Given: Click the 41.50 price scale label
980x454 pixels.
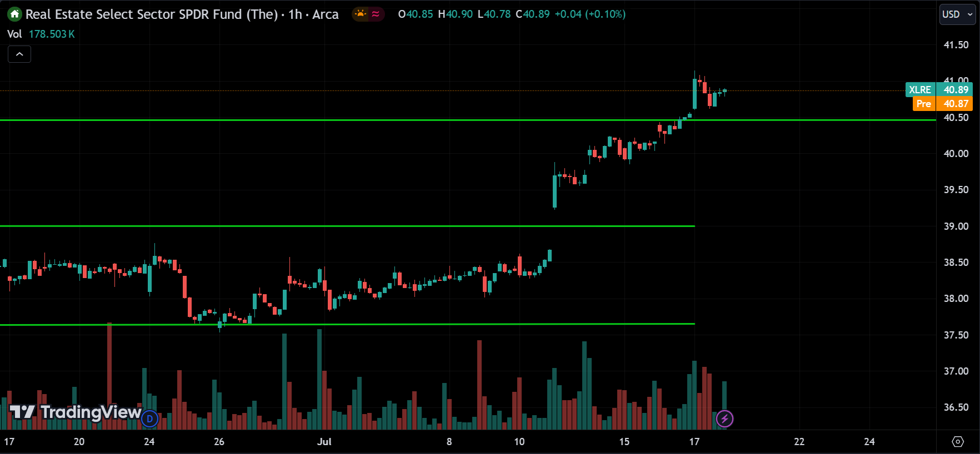Looking at the screenshot, I should click(956, 45).
